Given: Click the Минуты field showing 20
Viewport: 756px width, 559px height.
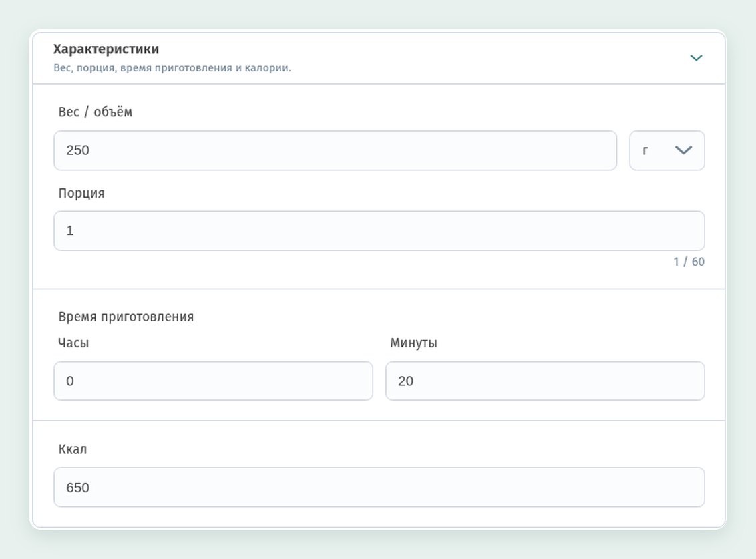Looking at the screenshot, I should coord(545,381).
